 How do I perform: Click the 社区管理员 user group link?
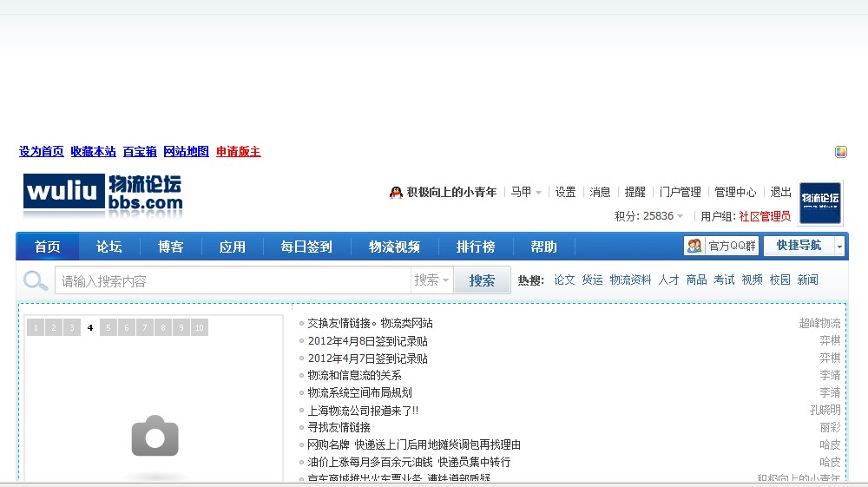pos(765,216)
